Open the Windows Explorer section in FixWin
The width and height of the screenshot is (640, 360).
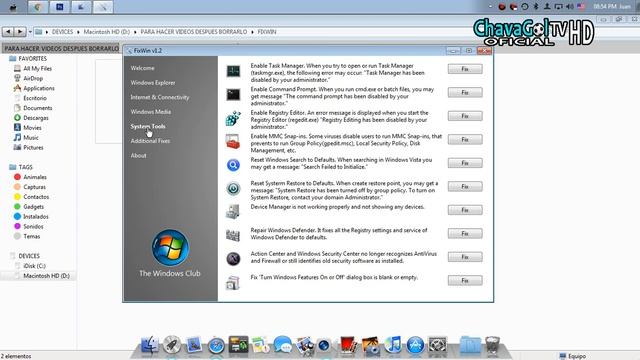[153, 82]
